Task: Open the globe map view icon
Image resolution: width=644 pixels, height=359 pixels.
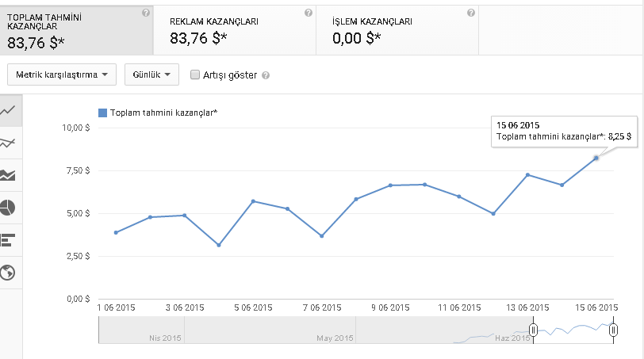Action: click(x=8, y=273)
